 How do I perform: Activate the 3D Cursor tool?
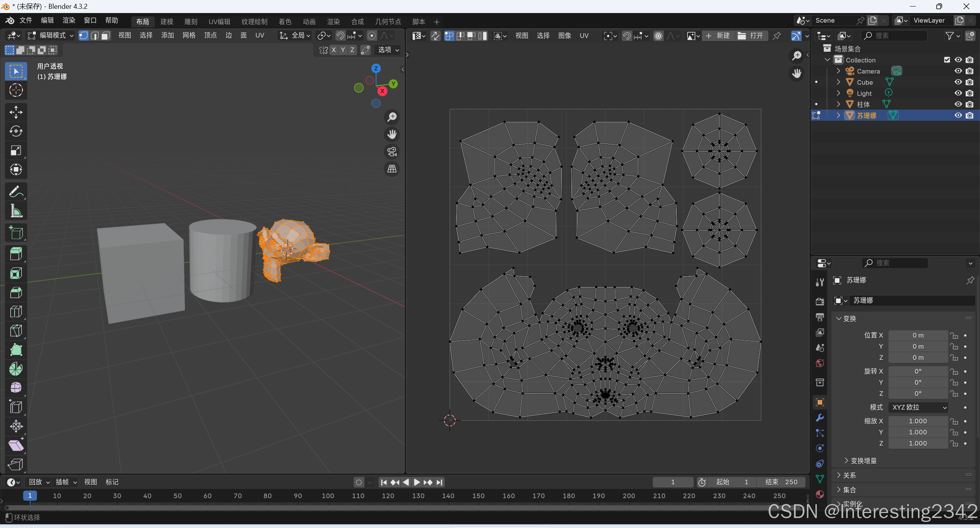pos(16,90)
